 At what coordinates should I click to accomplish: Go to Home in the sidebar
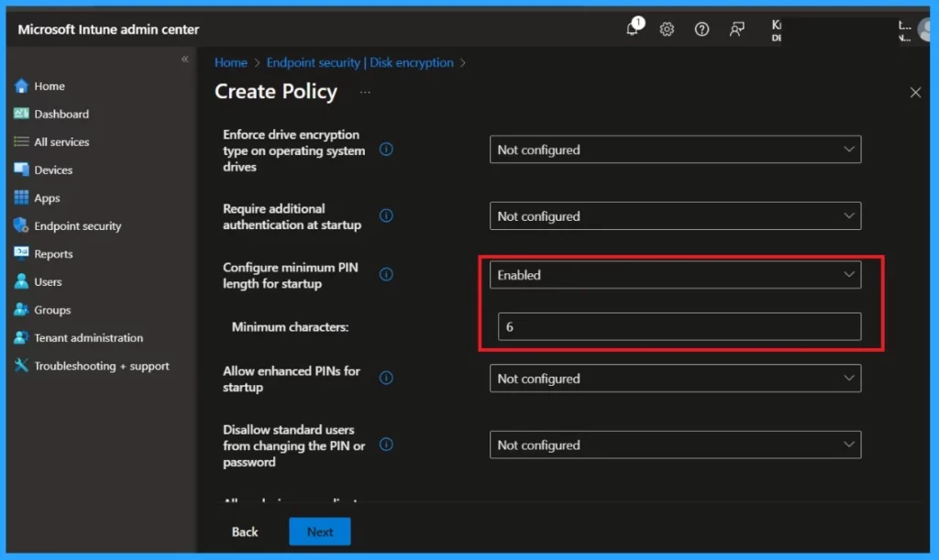point(50,86)
